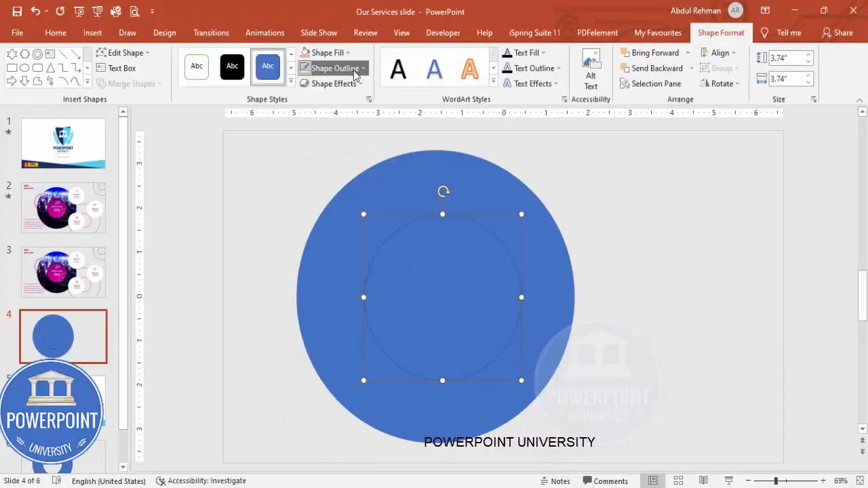Open Customize Quick Access Toolbar arrow
The image size is (868, 488).
point(152,12)
